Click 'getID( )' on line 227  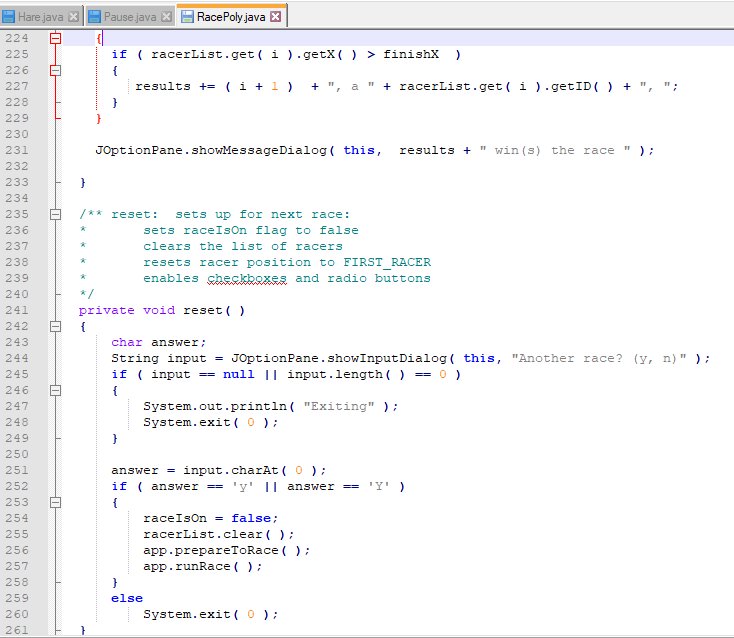pos(582,87)
